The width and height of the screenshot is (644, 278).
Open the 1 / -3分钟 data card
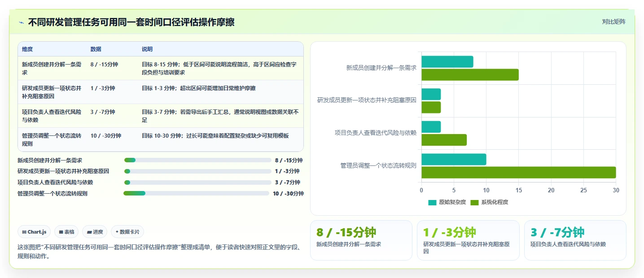click(468, 240)
